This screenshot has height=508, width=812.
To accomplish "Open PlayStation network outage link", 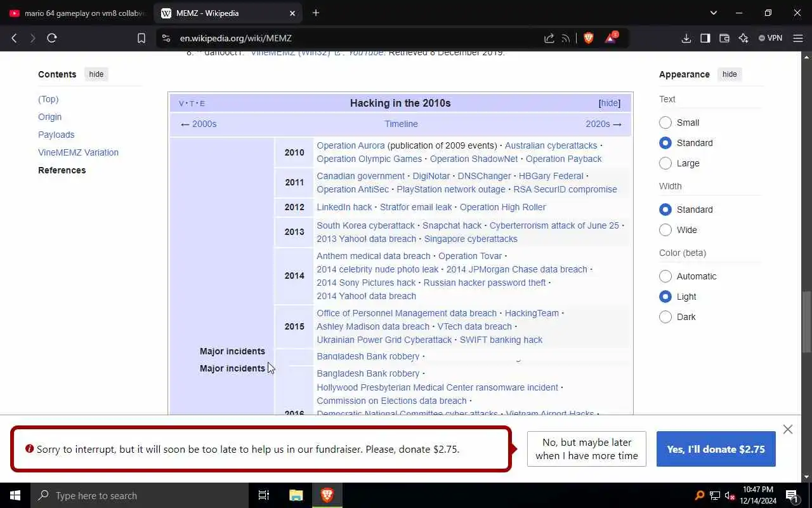I will [x=451, y=189].
